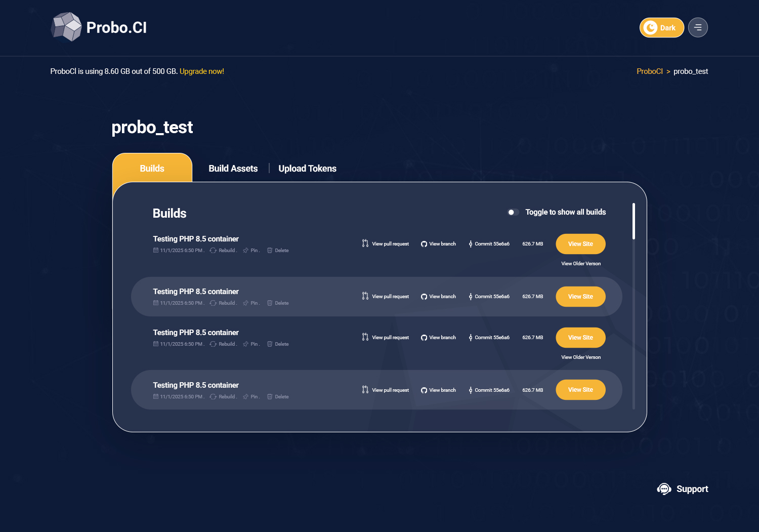Switch to the Build Assets tab
This screenshot has height=532, width=759.
233,168
